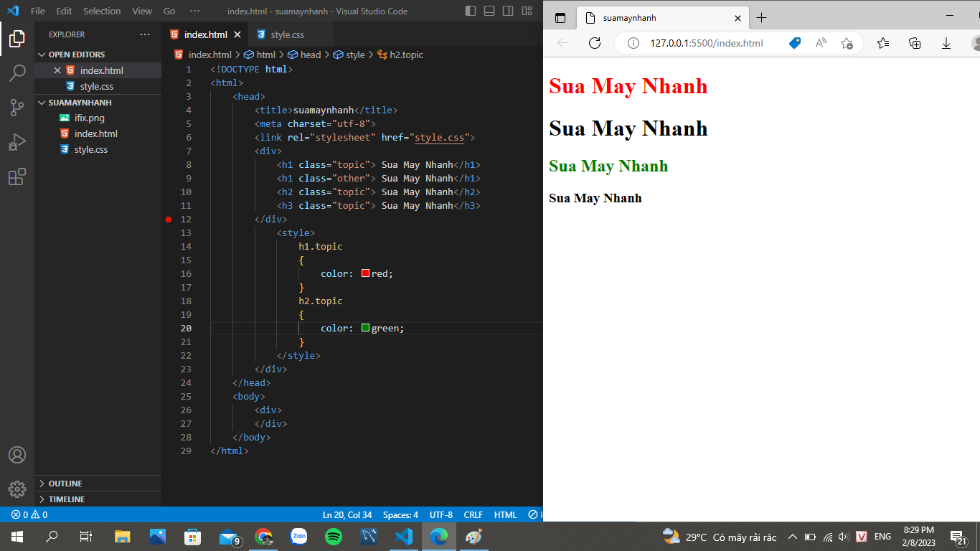Show hidden system tray icons

point(793,536)
